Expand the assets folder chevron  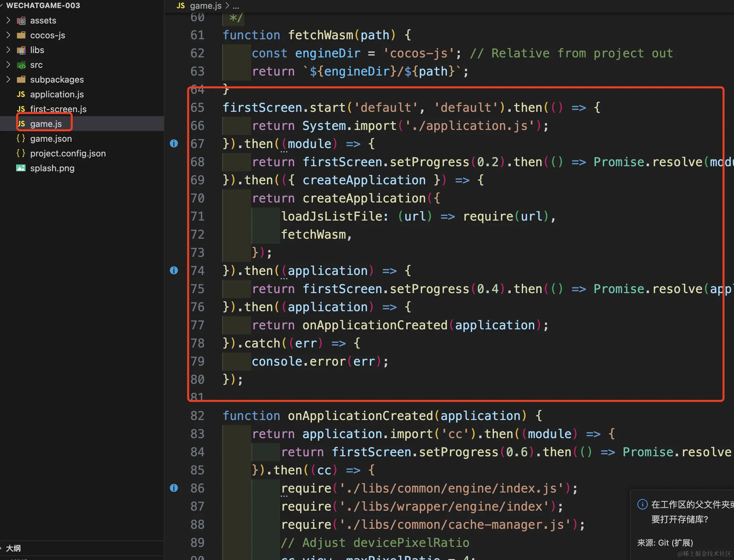(x=8, y=20)
